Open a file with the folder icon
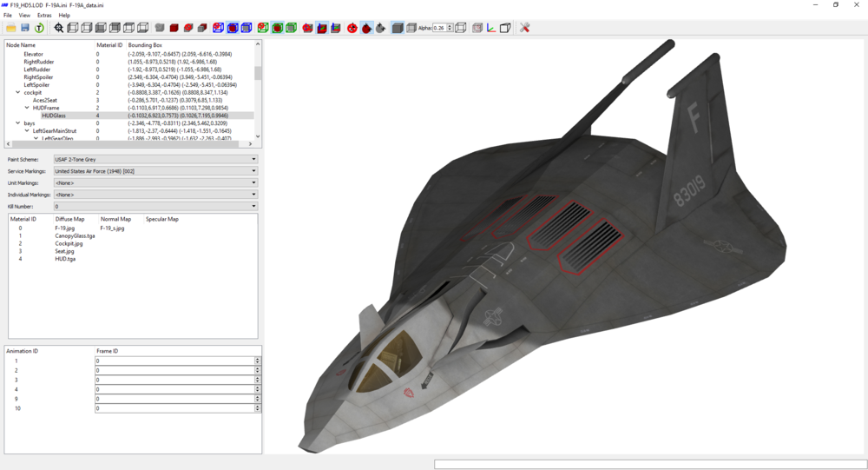This screenshot has width=868, height=470. [11, 28]
